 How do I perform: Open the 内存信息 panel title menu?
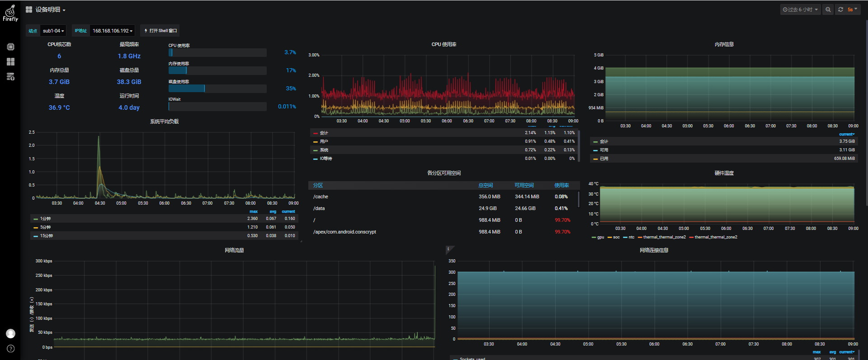pos(724,44)
